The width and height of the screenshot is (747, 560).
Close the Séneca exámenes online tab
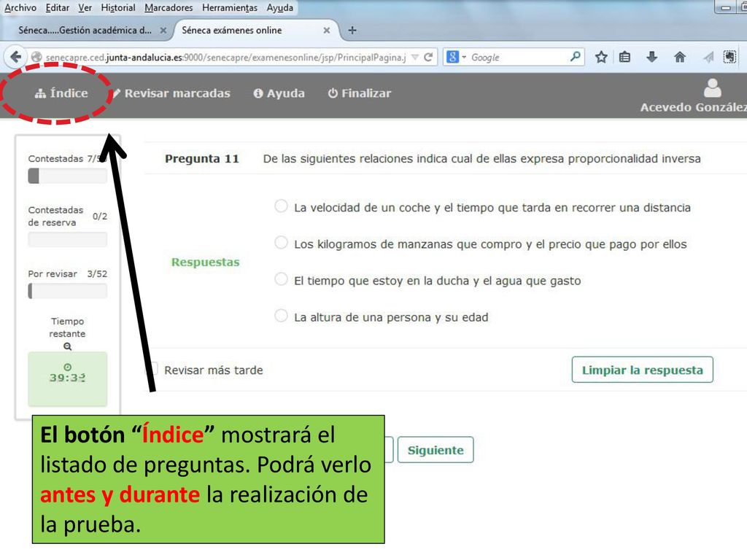[326, 30]
